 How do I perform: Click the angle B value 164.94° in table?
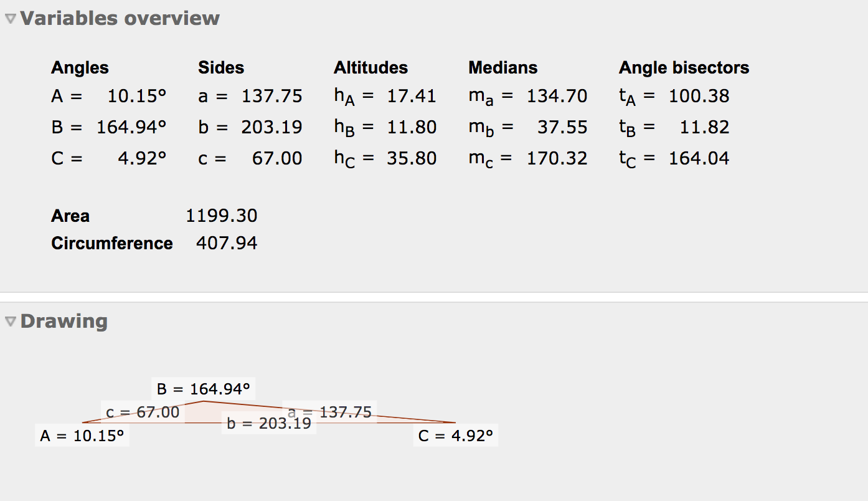coord(131,127)
